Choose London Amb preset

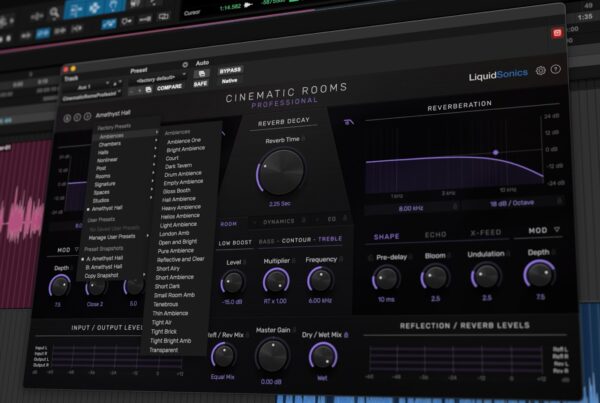coord(174,233)
